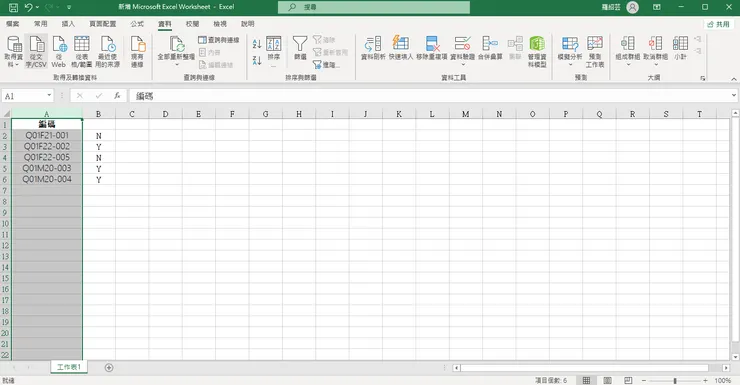
Task: Select the column H header
Action: 299,114
